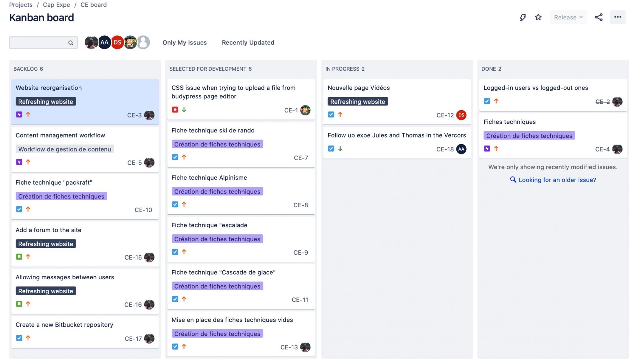Click the board search input field

(43, 42)
